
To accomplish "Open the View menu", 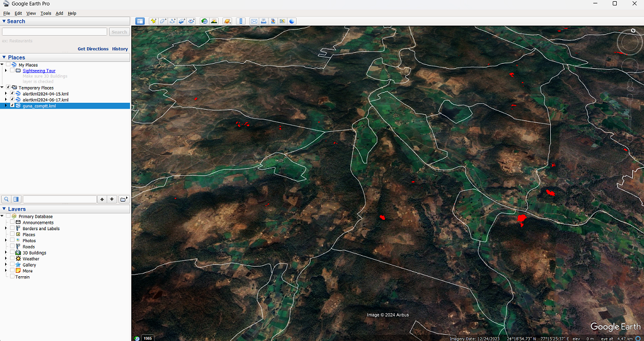I will tap(31, 13).
